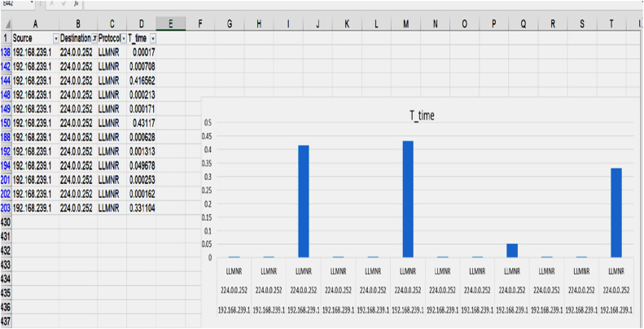Image resolution: width=644 pixels, height=329 pixels.
Task: Click first LLMNR label under chart
Action: (x=234, y=271)
